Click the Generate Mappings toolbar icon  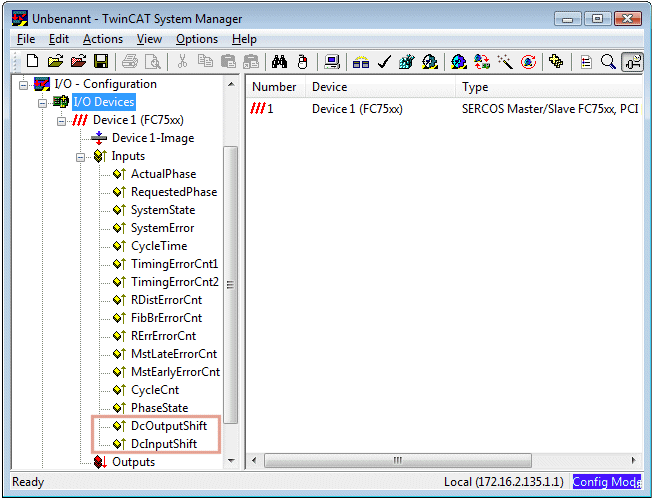click(361, 62)
